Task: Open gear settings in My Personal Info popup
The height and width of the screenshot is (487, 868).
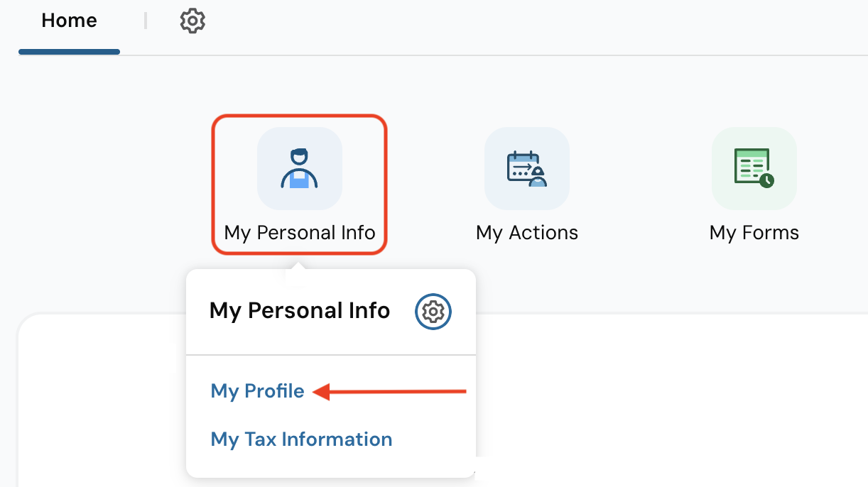Action: (x=433, y=312)
